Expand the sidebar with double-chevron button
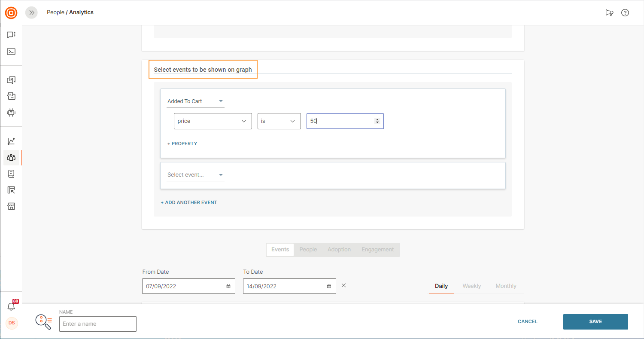Viewport: 644px width, 339px height. point(31,12)
